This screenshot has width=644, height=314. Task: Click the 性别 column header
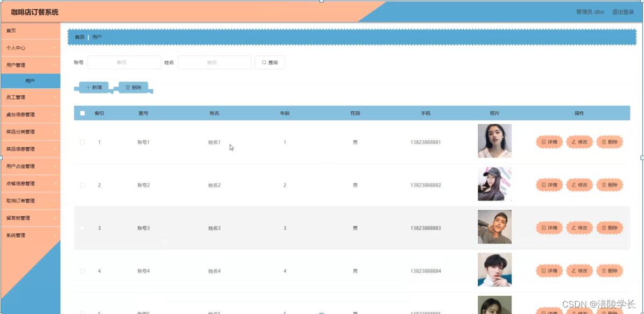pyautogui.click(x=355, y=113)
